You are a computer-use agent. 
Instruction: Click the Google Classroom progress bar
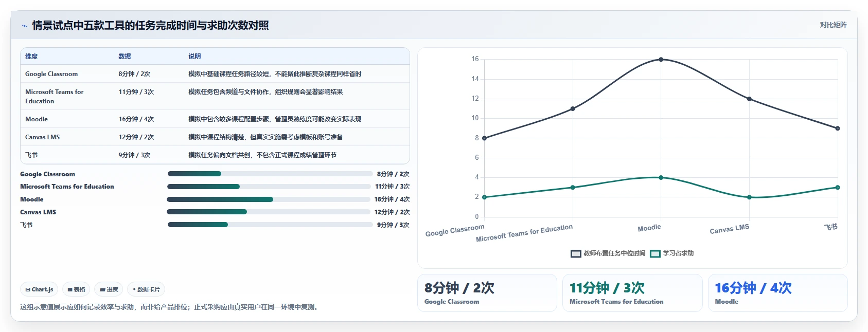click(270, 174)
